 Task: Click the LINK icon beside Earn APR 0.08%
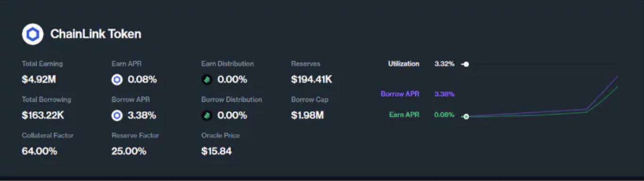(117, 80)
